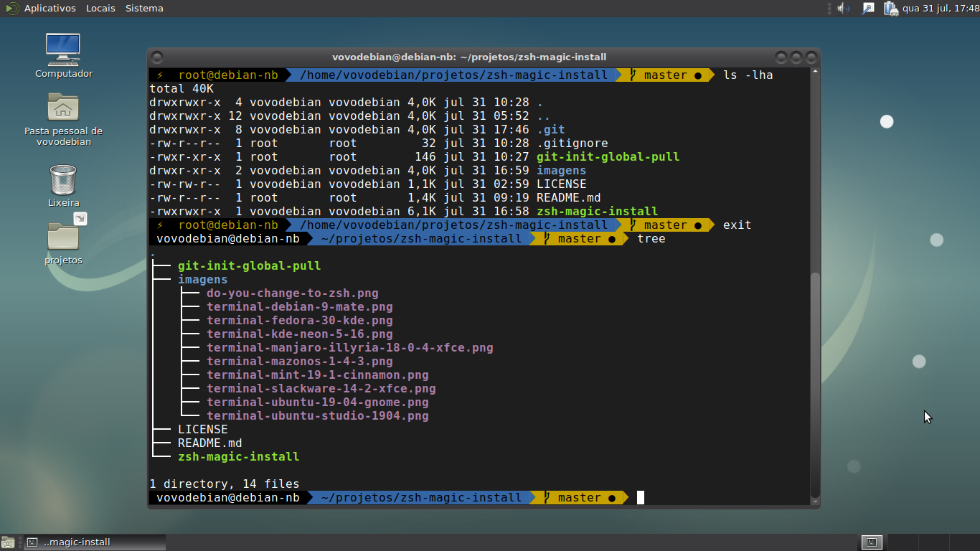Click 'README.md' in the tree output
The image size is (980, 551).
(x=210, y=443)
